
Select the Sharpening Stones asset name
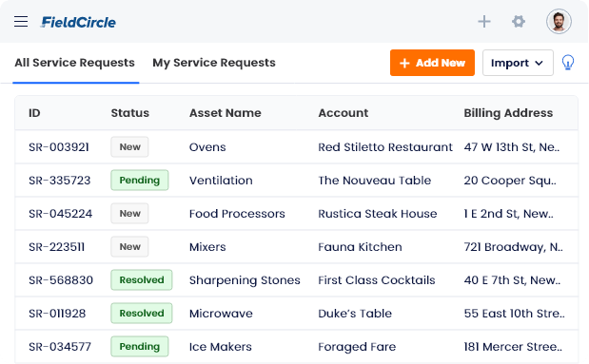245,280
